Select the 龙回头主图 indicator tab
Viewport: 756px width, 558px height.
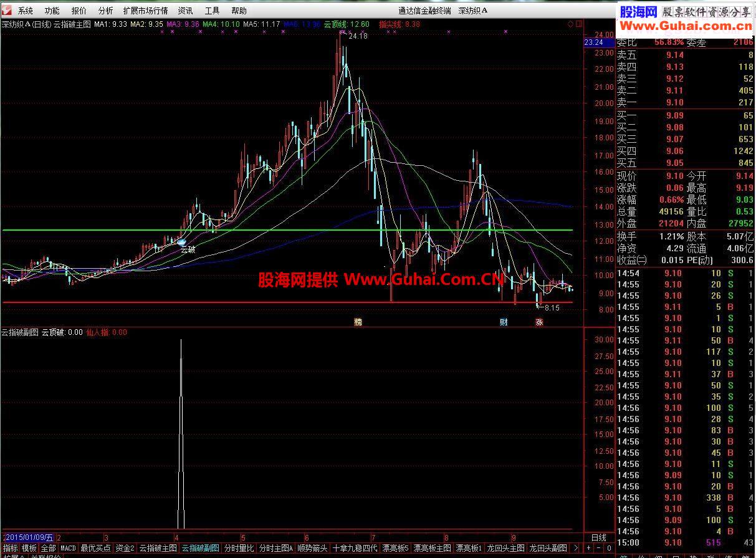point(505,548)
